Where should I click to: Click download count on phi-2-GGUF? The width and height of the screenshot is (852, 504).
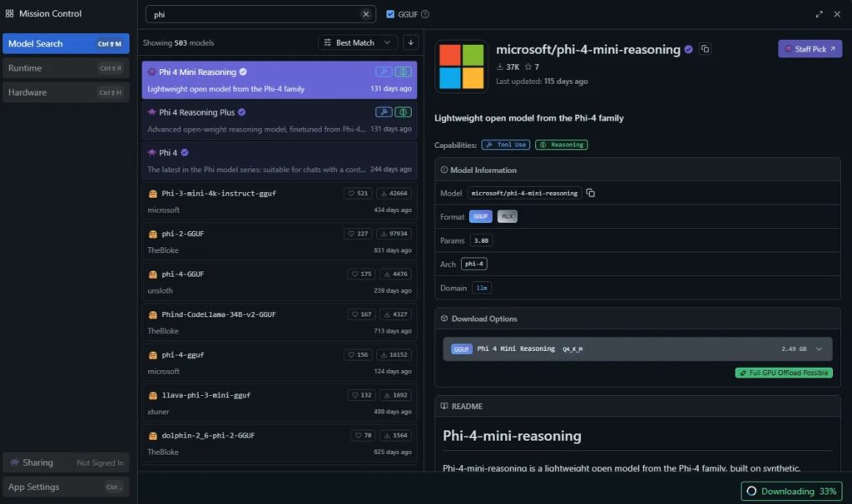[396, 234]
